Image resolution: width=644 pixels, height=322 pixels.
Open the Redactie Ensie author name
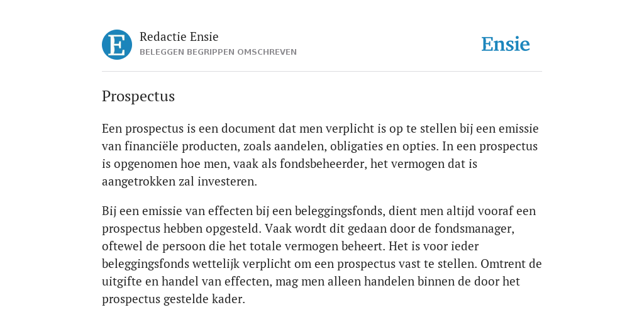point(179,36)
